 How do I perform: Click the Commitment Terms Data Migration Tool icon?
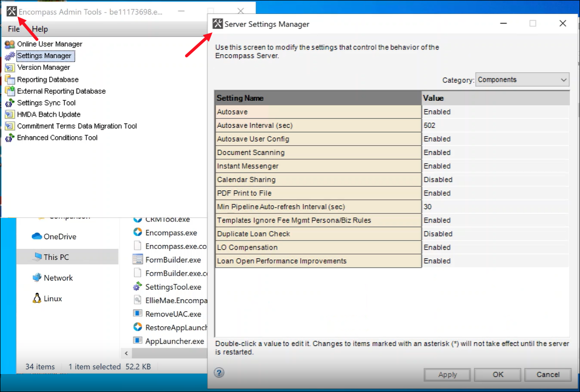pos(9,126)
